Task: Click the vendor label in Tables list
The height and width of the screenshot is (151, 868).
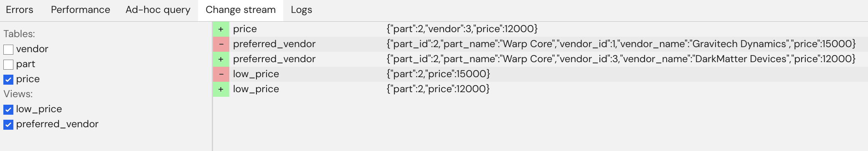Action: click(x=32, y=49)
